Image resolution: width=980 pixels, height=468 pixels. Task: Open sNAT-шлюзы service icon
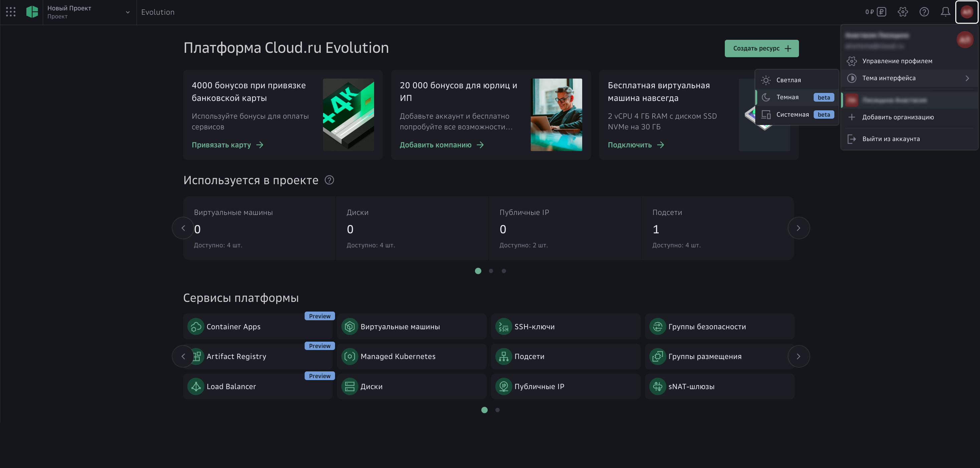657,386
